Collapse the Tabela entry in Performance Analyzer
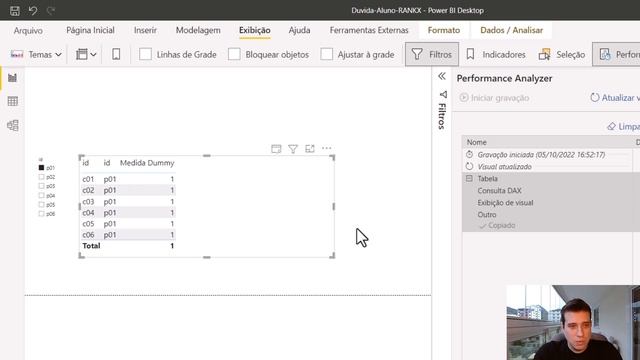Viewport: 640px width, 360px height. point(469,178)
